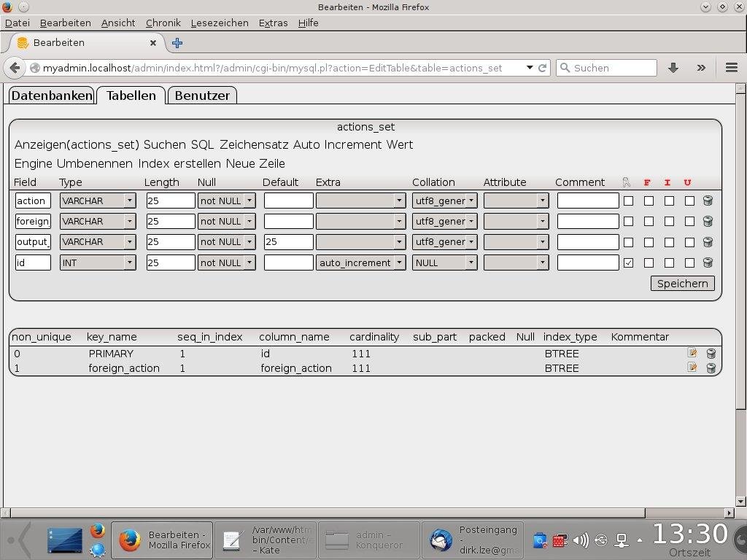This screenshot has width=747, height=560.
Task: Check the primary key checkbox for id row
Action: pyautogui.click(x=628, y=262)
